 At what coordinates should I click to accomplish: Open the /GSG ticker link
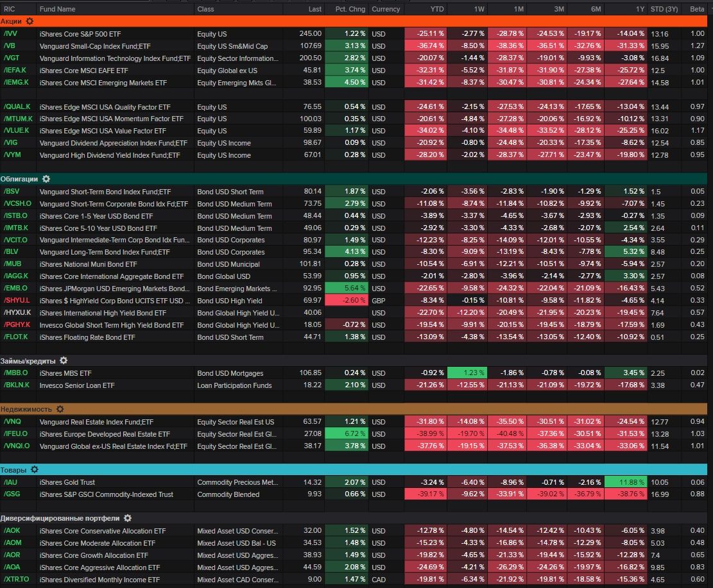[x=12, y=494]
